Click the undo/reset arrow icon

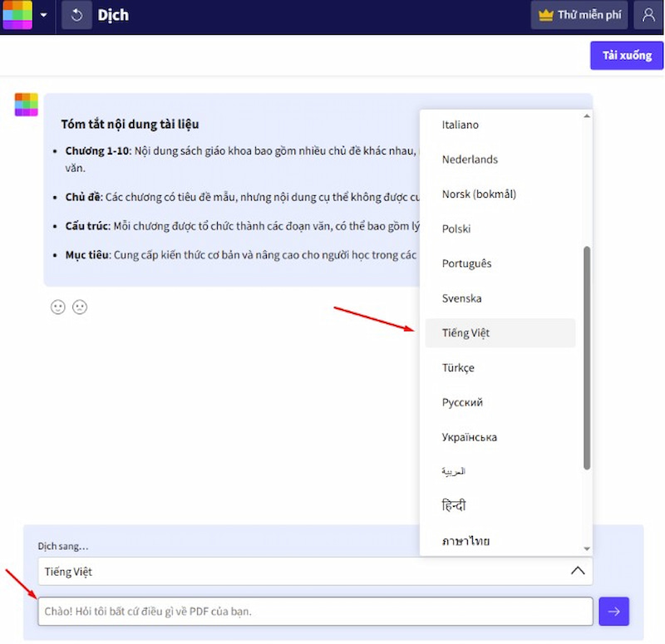point(76,15)
